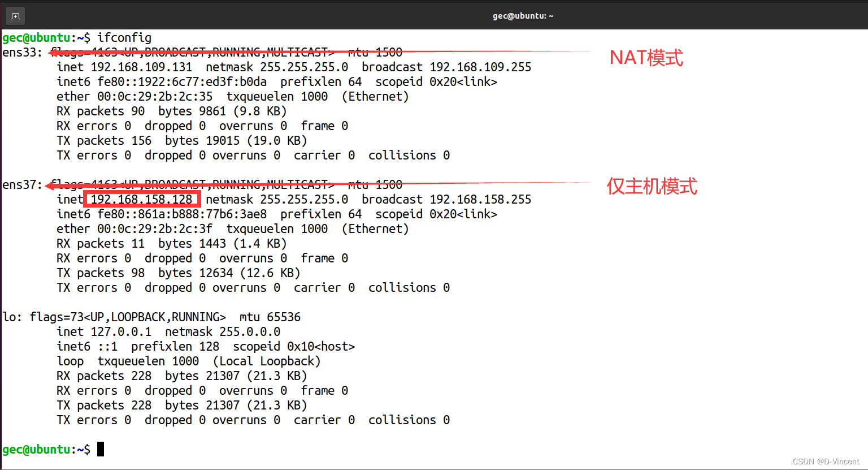The image size is (868, 470).
Task: Click 'RX packets 228' line
Action: tap(182, 376)
